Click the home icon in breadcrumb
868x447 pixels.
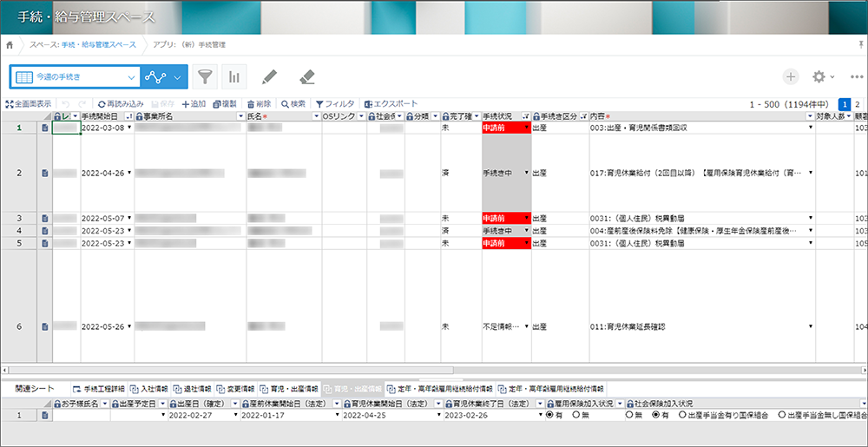pyautogui.click(x=9, y=45)
